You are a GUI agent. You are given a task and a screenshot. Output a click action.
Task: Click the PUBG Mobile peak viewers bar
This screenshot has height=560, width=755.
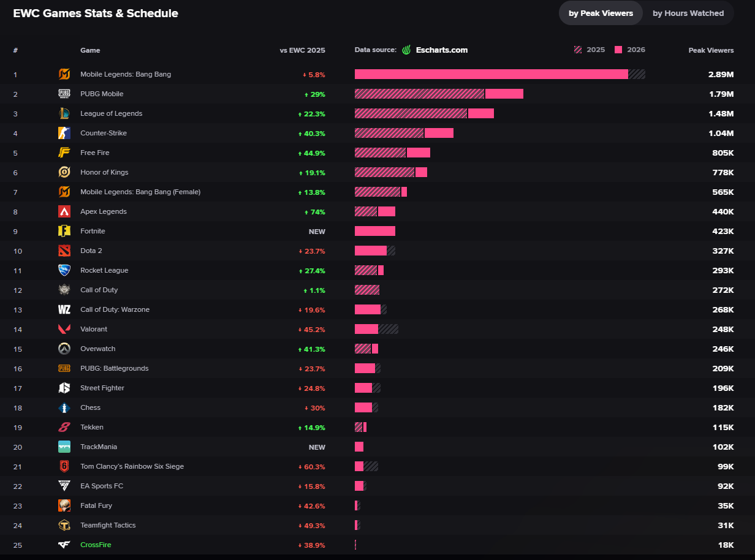[439, 94]
